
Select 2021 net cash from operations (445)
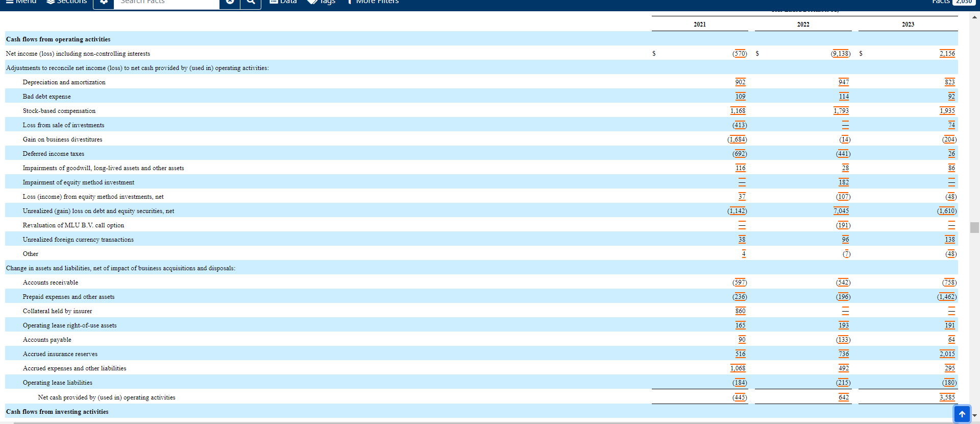(740, 397)
